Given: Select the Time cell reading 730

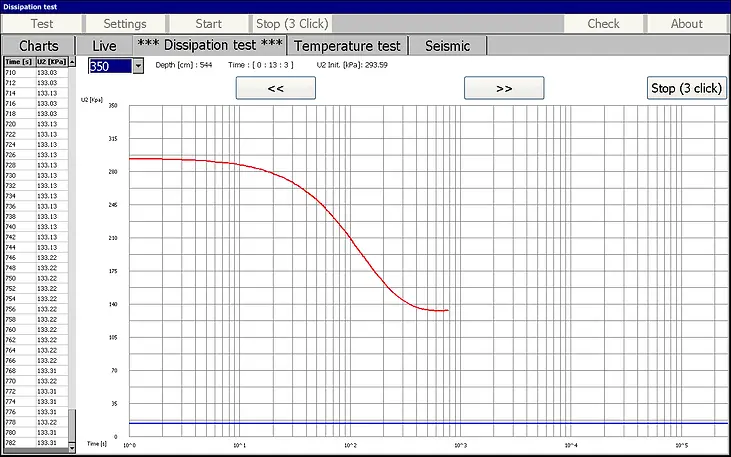Looking at the screenshot, I should 20,175.
